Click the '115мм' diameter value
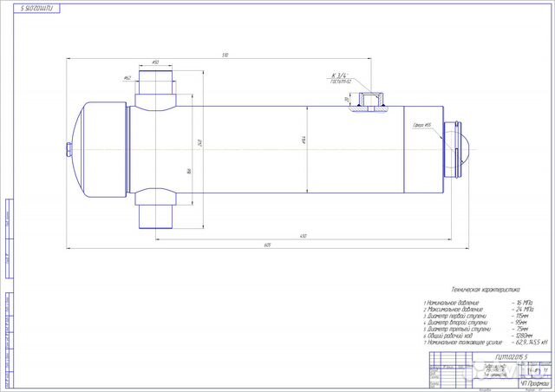Image resolution: width=555 pixels, height=392 pixels. (522, 316)
